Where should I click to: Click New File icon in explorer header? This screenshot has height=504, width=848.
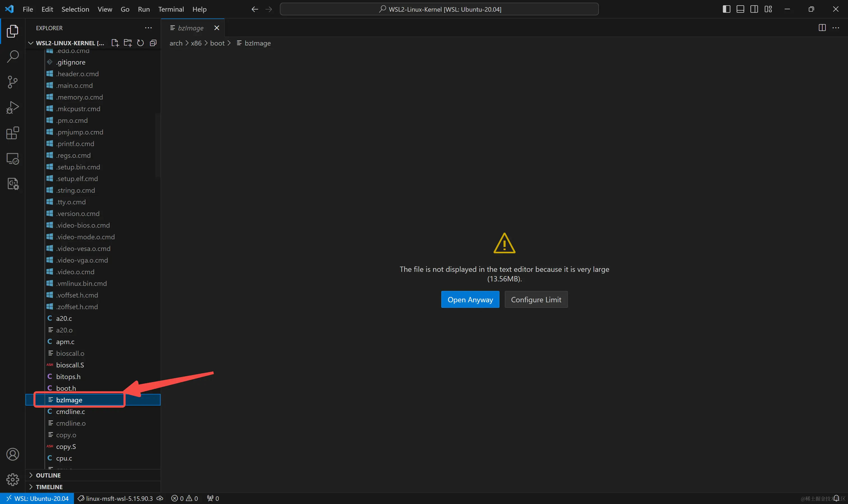click(x=115, y=43)
